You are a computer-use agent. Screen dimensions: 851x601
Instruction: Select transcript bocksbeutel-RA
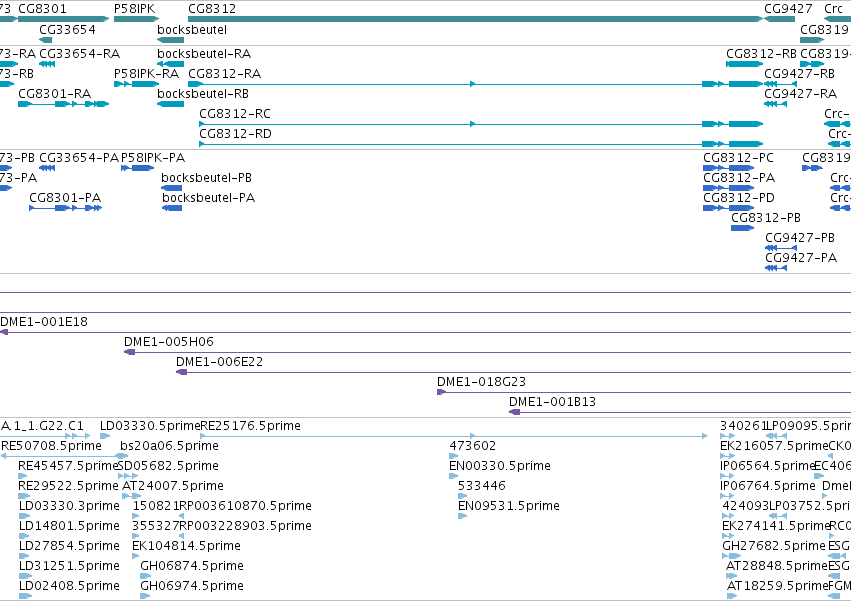click(170, 64)
